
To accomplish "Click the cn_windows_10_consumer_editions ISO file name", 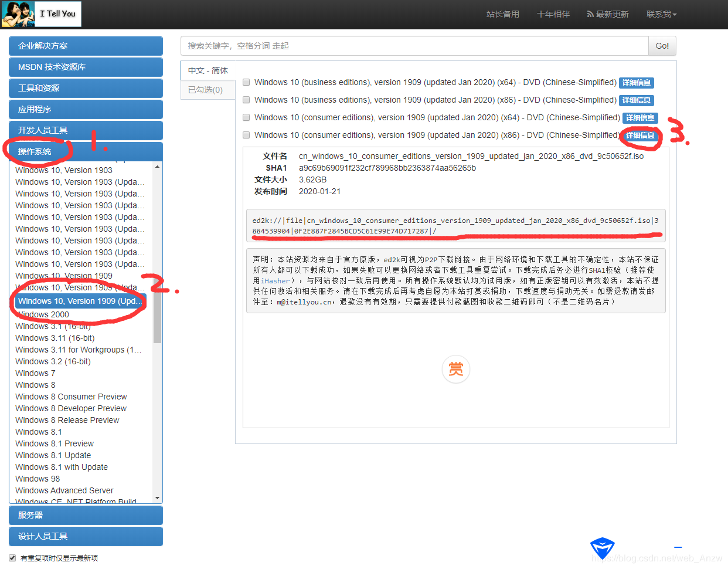I will tap(471, 156).
